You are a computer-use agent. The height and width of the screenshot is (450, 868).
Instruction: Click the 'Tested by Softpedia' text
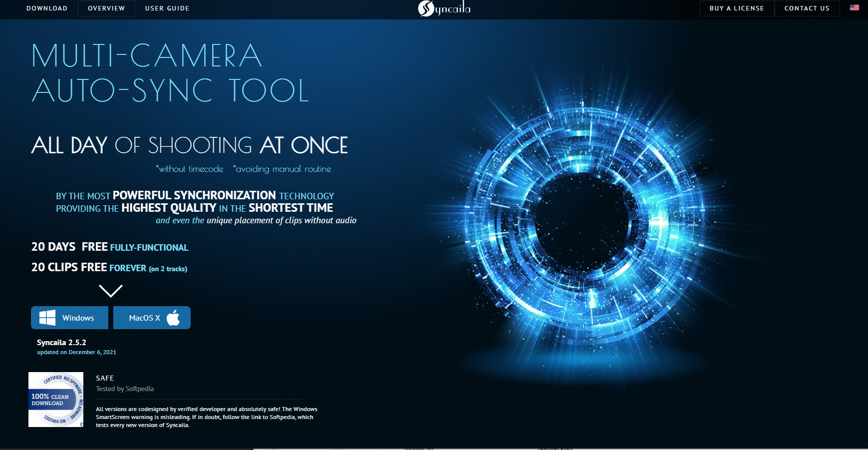[x=125, y=389]
